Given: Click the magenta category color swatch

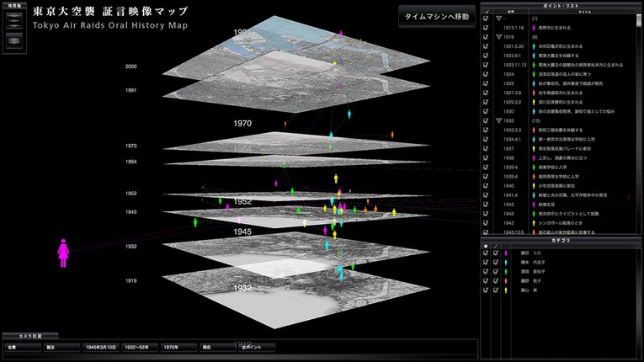Looking at the screenshot, I should [x=505, y=253].
